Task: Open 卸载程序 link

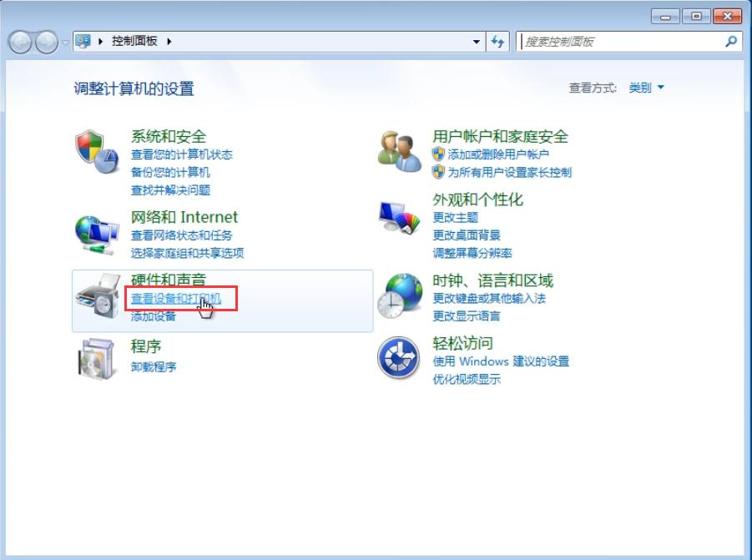Action: click(x=154, y=366)
